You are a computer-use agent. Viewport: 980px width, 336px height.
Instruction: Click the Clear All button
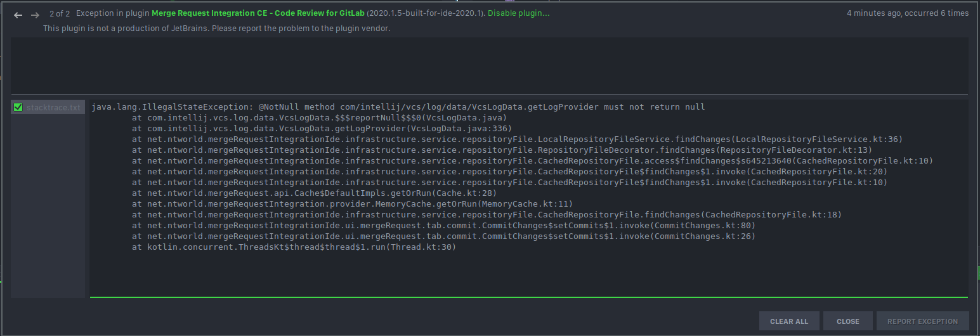(789, 321)
